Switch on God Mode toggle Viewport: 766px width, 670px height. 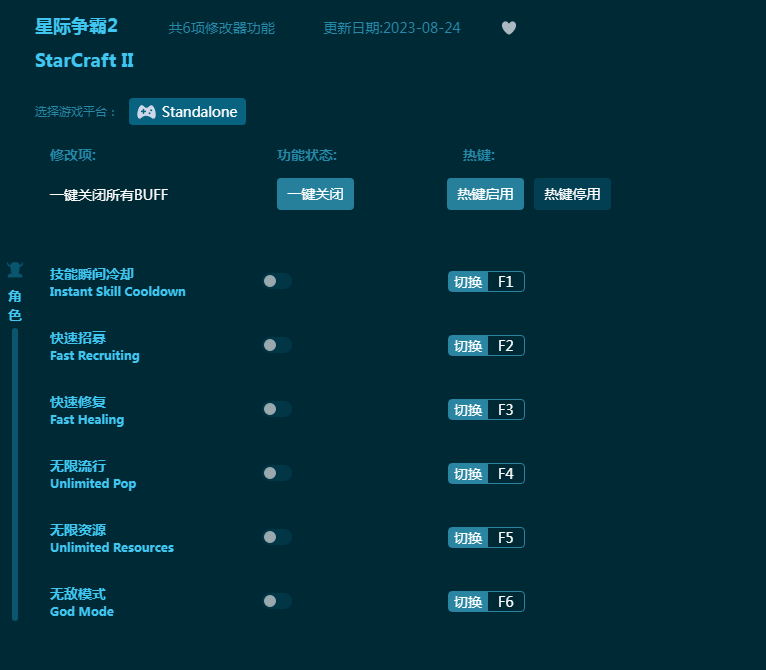277,601
